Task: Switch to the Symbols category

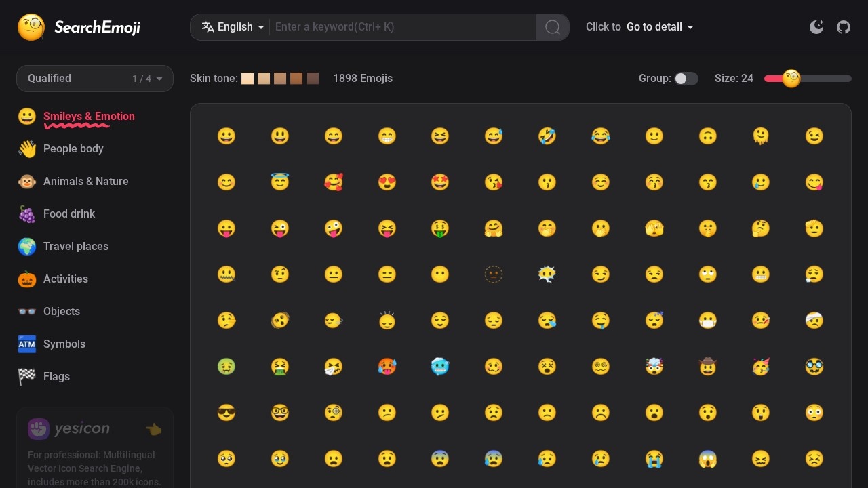Action: 64,344
